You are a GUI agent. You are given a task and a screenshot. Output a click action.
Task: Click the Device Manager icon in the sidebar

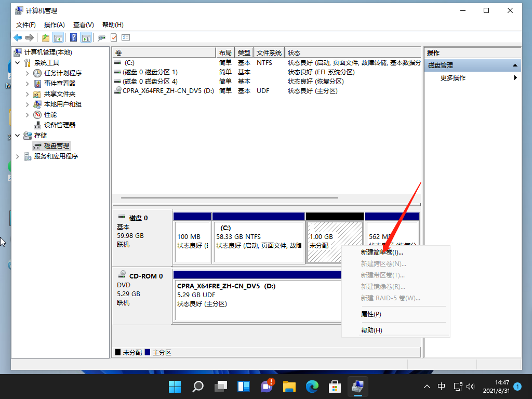(37, 125)
